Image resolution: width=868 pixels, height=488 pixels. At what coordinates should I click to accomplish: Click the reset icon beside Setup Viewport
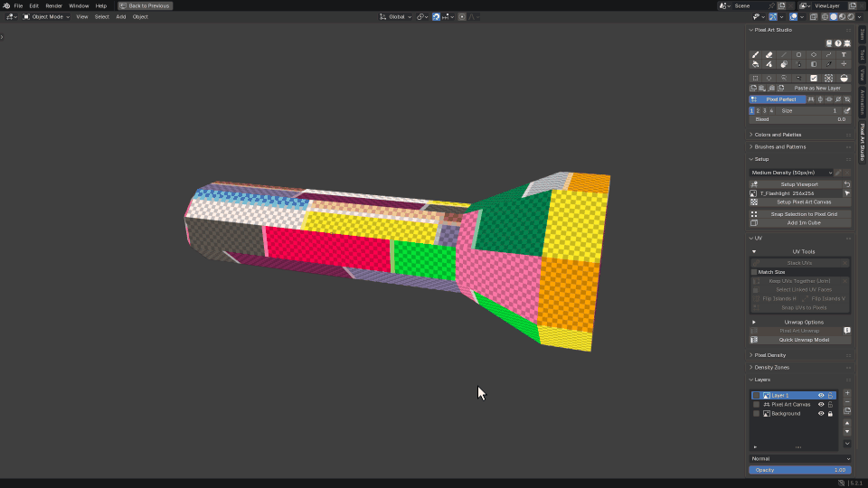tap(847, 184)
